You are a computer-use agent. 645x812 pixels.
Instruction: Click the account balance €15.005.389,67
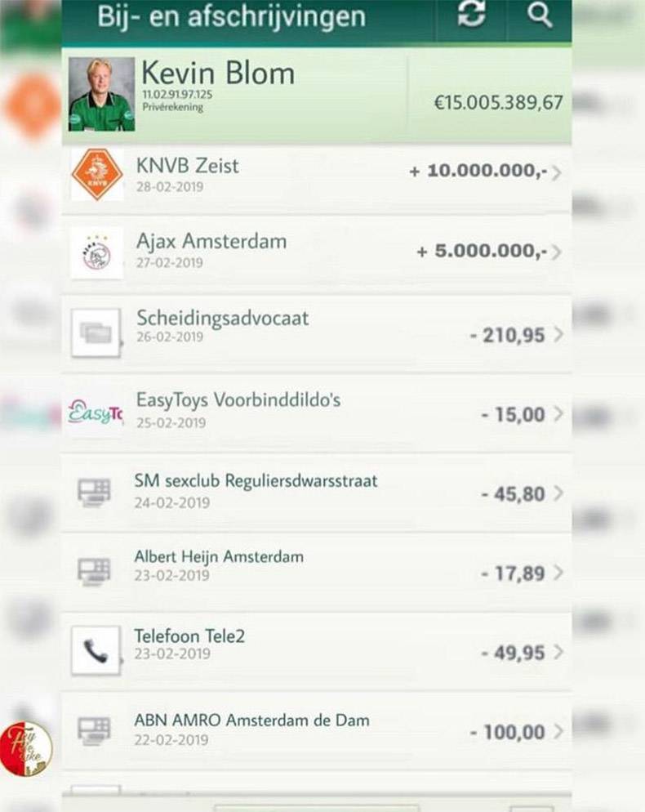click(x=498, y=103)
